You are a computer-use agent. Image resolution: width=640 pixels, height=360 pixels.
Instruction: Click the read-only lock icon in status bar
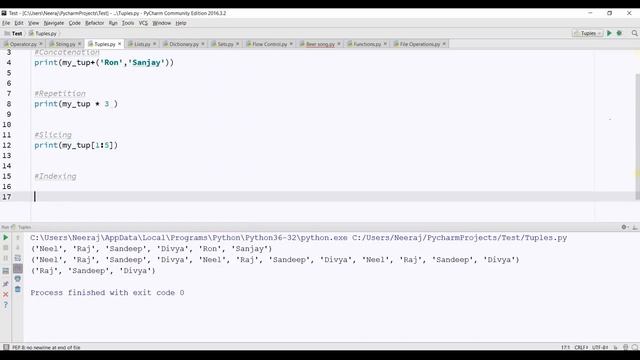616,347
